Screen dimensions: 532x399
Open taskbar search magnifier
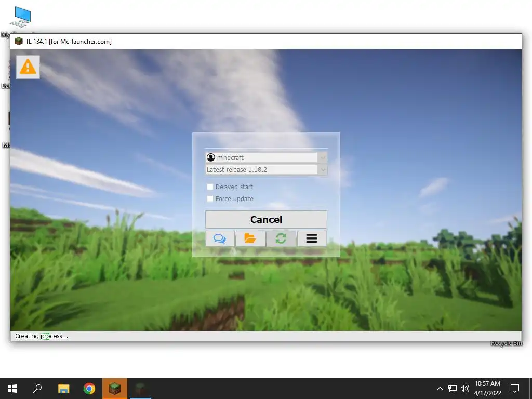click(x=37, y=389)
